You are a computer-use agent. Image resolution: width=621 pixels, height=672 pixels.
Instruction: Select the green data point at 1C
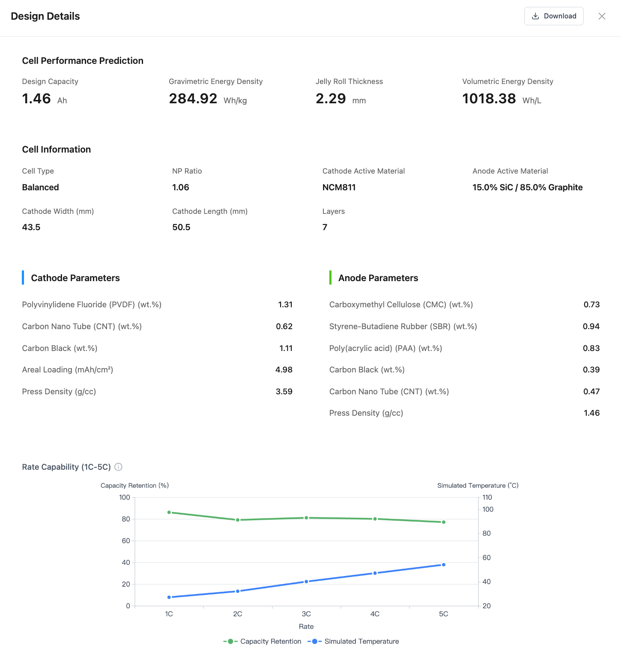[x=169, y=512]
